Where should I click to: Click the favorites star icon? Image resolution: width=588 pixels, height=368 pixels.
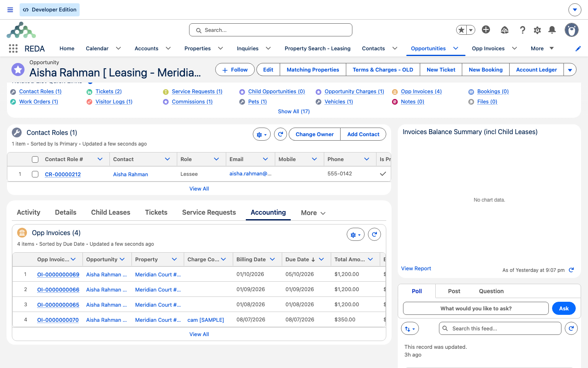click(x=461, y=30)
